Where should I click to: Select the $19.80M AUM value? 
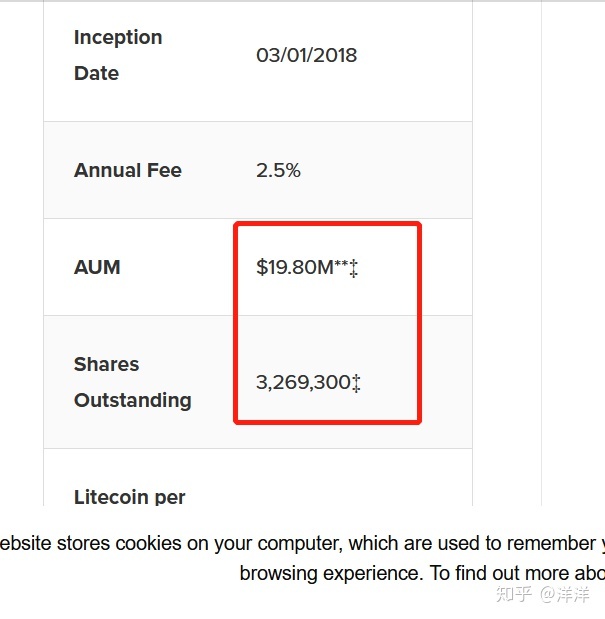coord(295,267)
